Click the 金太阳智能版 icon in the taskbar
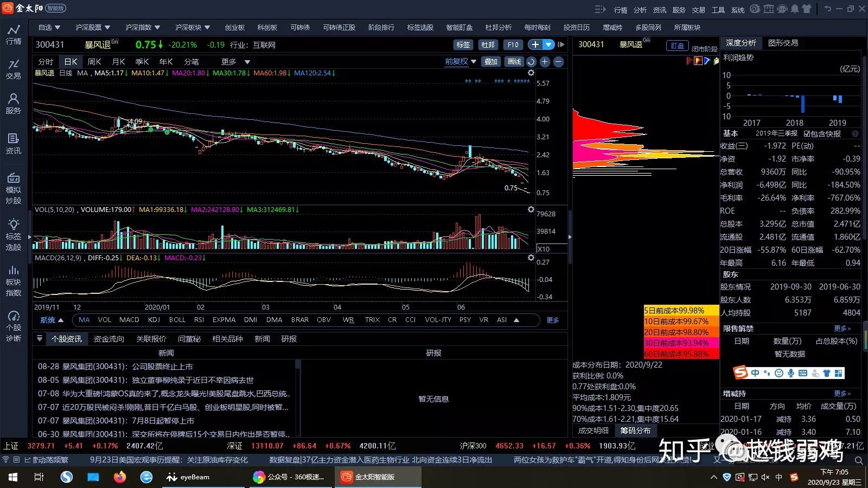This screenshot has height=488, width=868. point(346,477)
